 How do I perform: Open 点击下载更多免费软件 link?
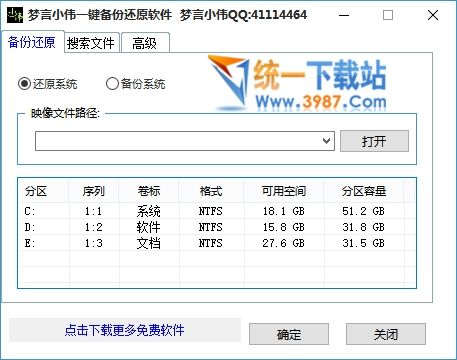[125, 330]
